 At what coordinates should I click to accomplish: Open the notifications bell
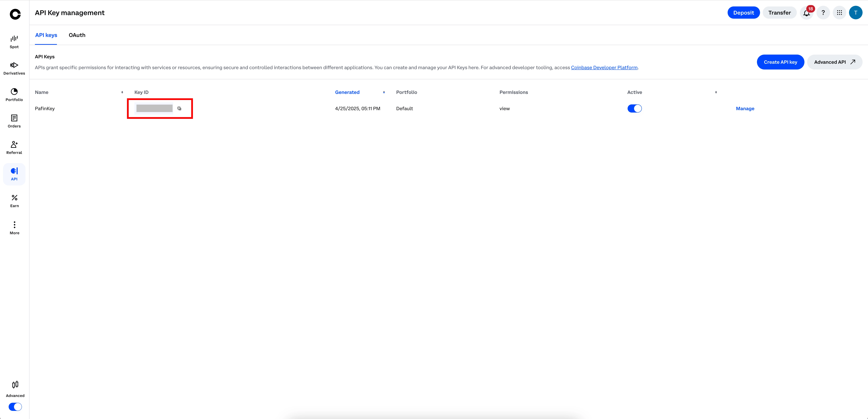point(806,13)
